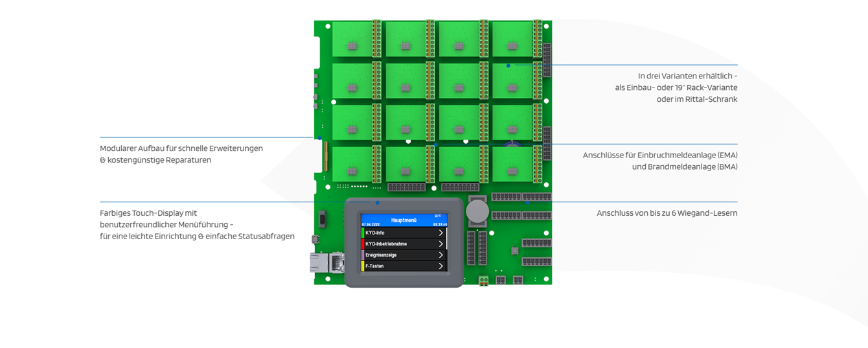
Task: Expand Ereignisanzeige with its chevron arrow
Action: 440,255
